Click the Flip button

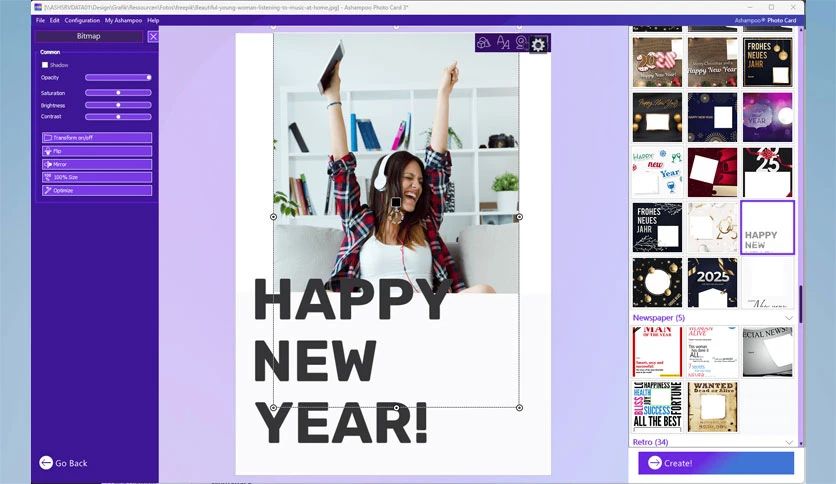(97, 151)
